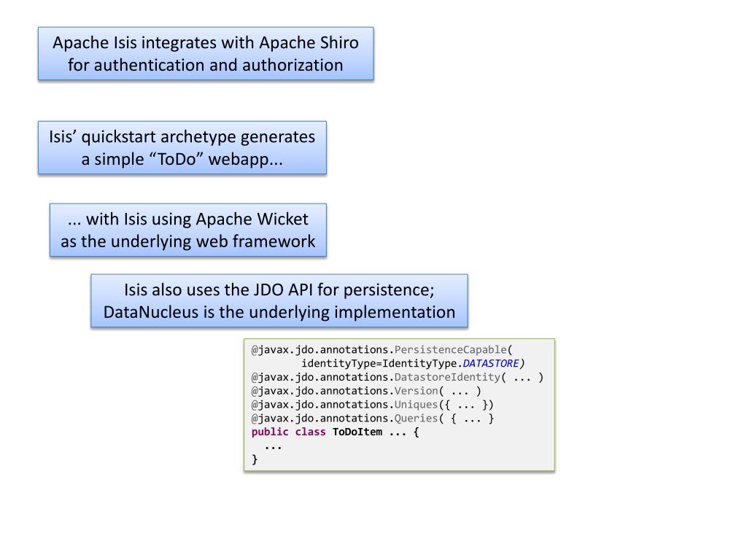Select the quickstart archetype "ToDo" webapp box

pos(182,147)
